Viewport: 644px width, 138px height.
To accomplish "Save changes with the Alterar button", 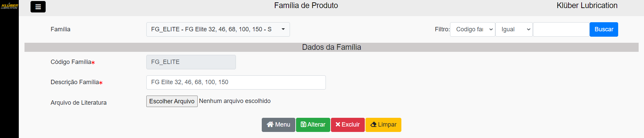I will tap(313, 125).
